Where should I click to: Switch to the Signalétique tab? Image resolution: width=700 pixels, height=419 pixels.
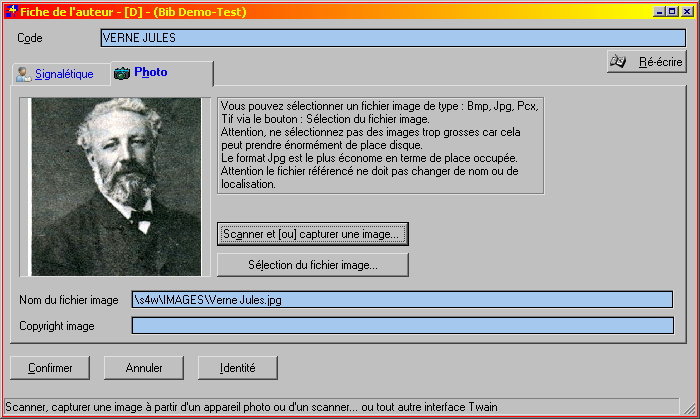click(61, 74)
